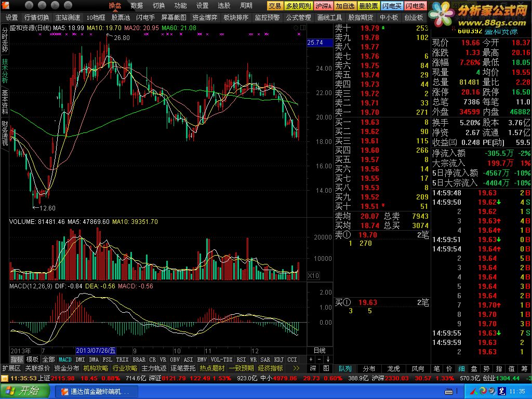Screen dimensions: 532x399
Task: Click the 闪电卖 quick-sell button
Action: (415, 6)
